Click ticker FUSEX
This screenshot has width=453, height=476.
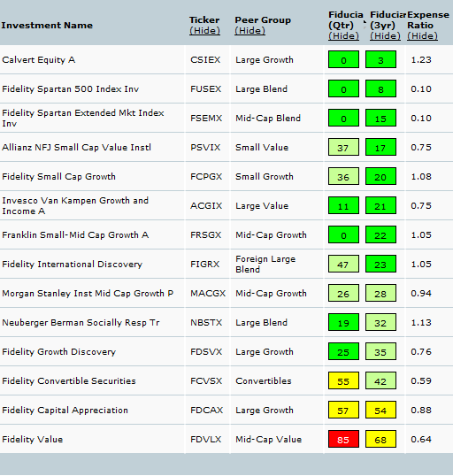[x=206, y=89]
